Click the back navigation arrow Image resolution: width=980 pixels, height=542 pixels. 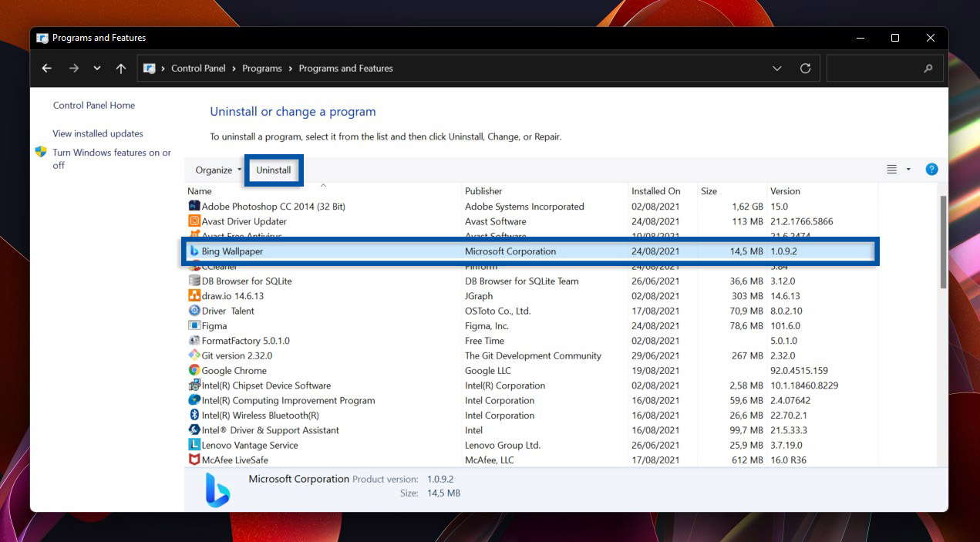[x=46, y=68]
